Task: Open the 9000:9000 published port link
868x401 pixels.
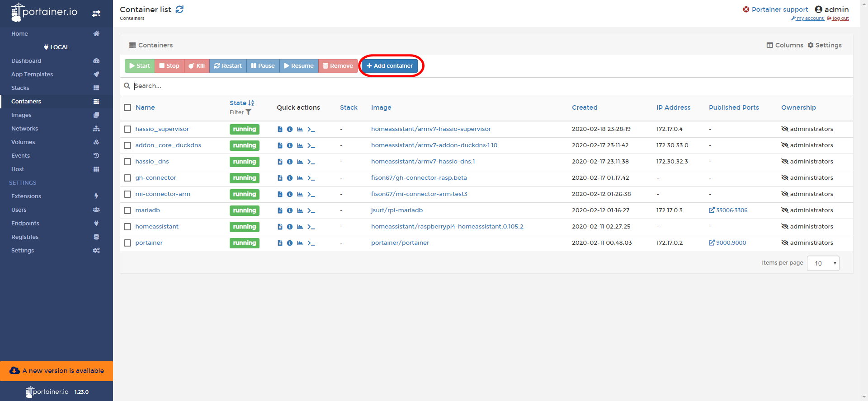Action: [x=727, y=243]
